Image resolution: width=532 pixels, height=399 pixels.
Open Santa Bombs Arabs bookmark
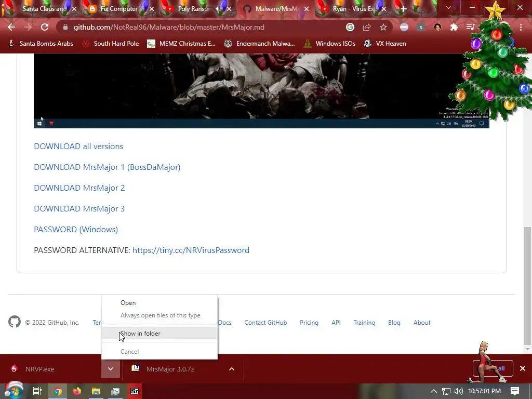(41, 44)
